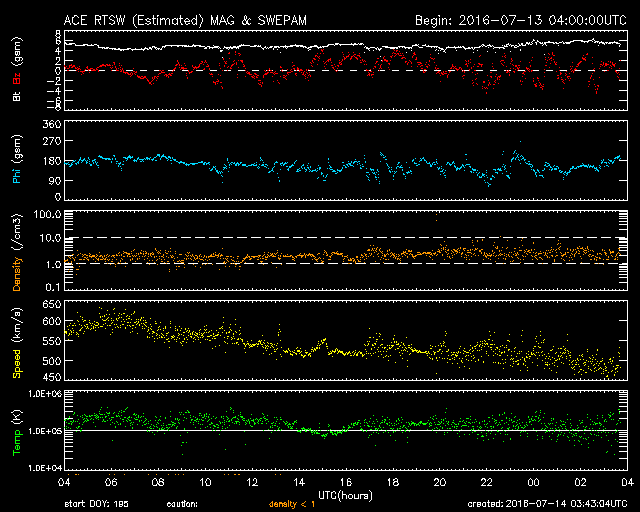Click the '-2' tick on Bz axis

tap(54, 81)
